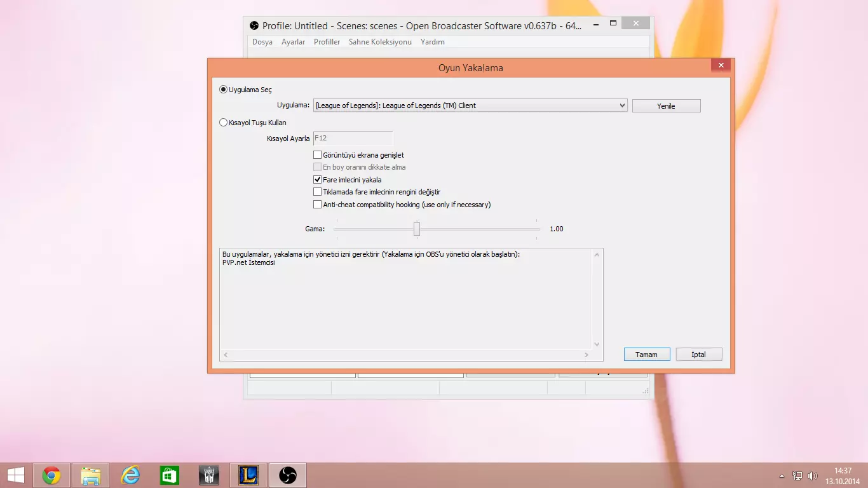This screenshot has height=488, width=868.
Task: Click the Gama slider handle
Action: (417, 229)
